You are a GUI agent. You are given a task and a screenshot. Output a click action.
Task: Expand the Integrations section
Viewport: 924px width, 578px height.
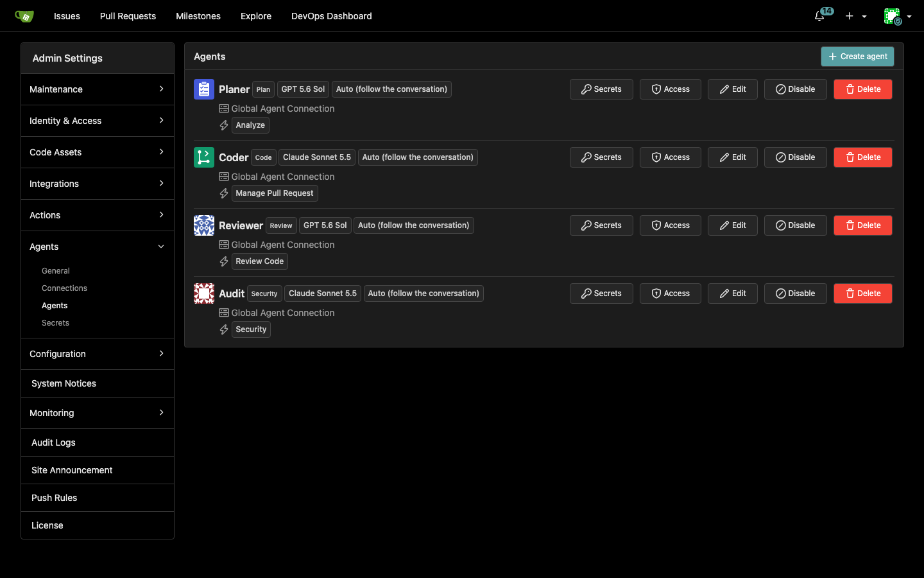pyautogui.click(x=98, y=184)
